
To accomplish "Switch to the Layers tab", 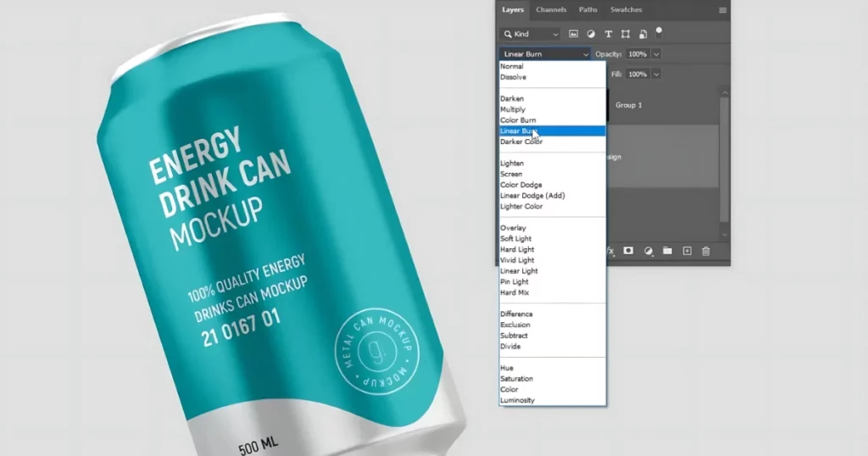I will (513, 10).
